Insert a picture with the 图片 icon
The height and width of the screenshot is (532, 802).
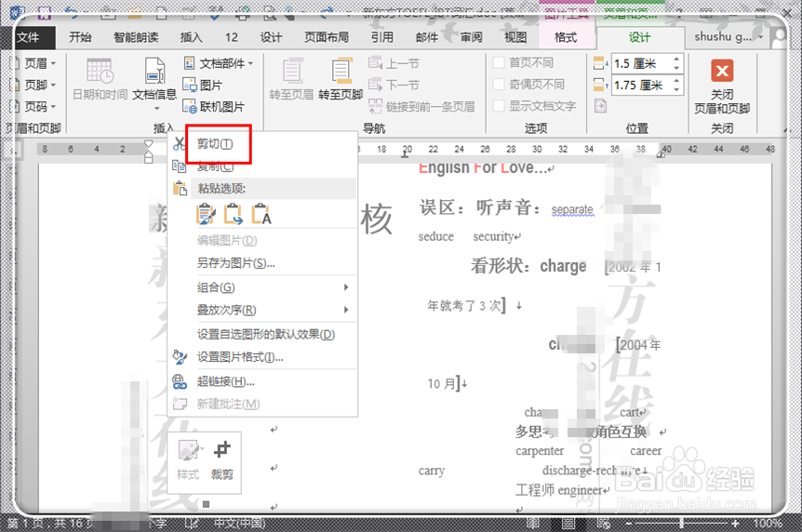[x=189, y=85]
